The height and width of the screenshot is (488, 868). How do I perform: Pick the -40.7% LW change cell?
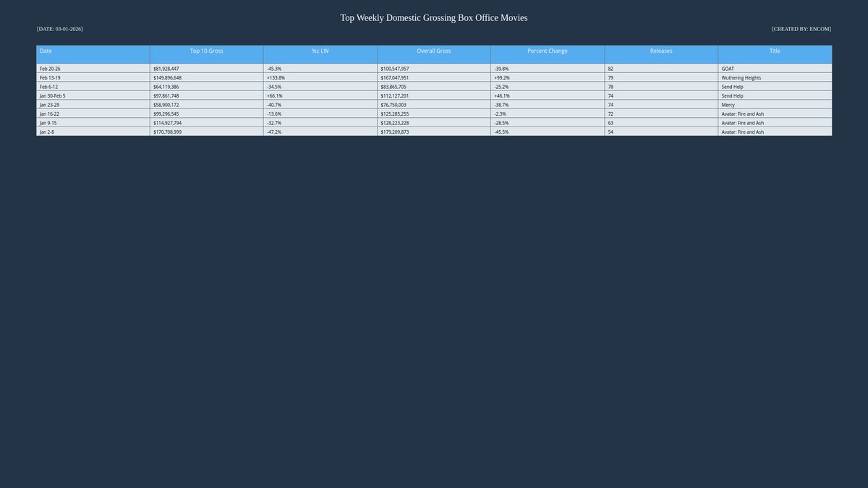coord(320,105)
